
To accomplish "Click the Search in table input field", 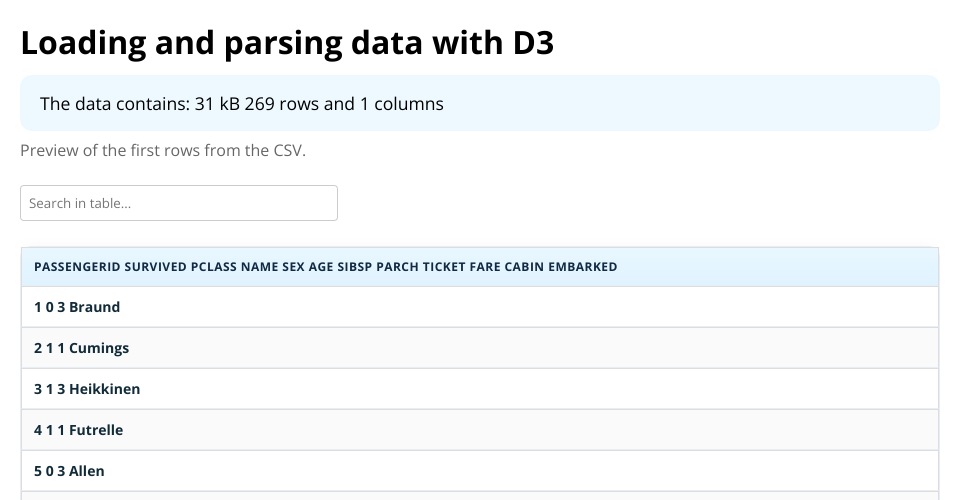I will pyautogui.click(x=179, y=203).
